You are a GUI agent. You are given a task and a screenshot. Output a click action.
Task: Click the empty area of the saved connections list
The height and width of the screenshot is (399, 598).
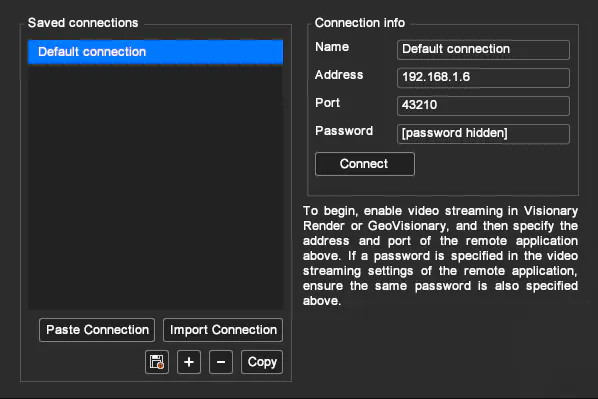156,187
